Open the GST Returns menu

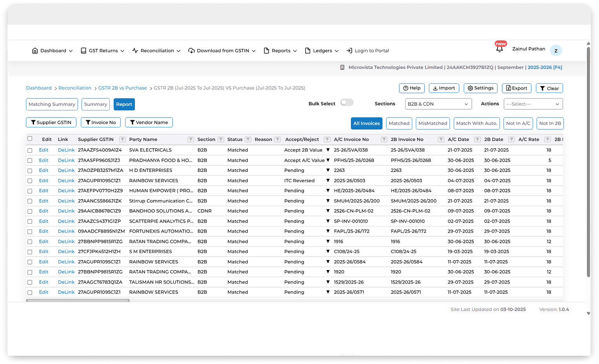(x=102, y=51)
